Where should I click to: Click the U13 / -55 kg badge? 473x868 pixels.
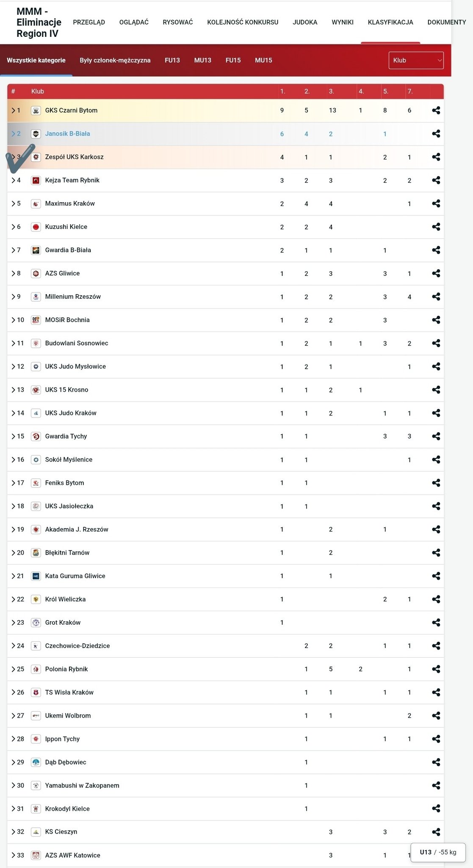(438, 852)
